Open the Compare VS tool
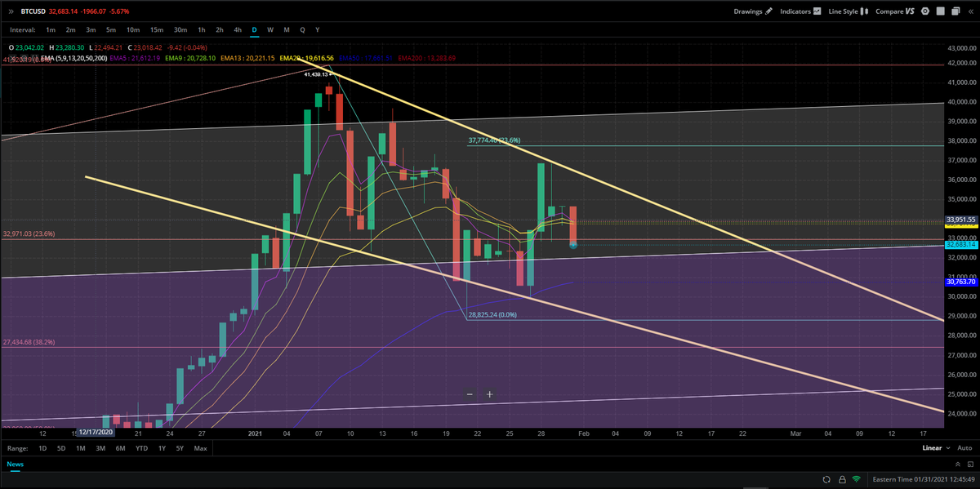The image size is (980, 489). coord(894,11)
